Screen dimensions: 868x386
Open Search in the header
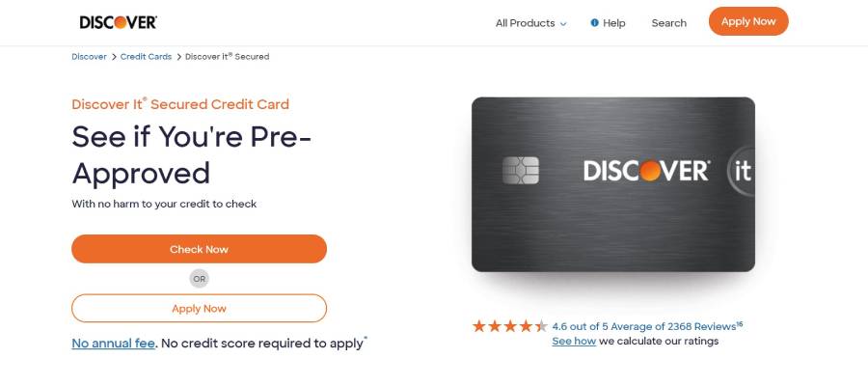[x=668, y=23]
